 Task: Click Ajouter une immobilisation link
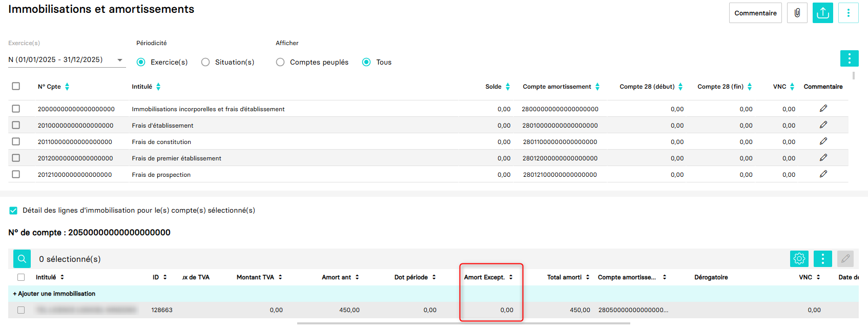[x=54, y=294]
